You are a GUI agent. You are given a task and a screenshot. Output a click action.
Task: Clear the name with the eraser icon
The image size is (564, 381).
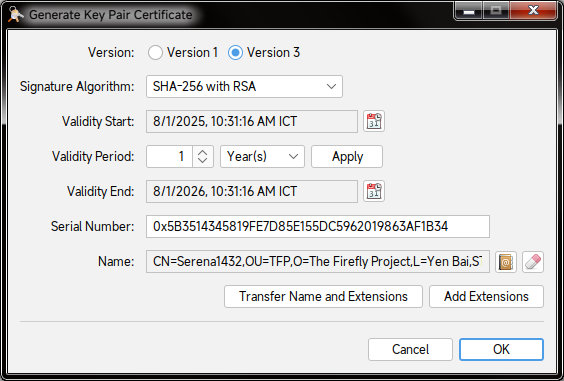pyautogui.click(x=533, y=262)
